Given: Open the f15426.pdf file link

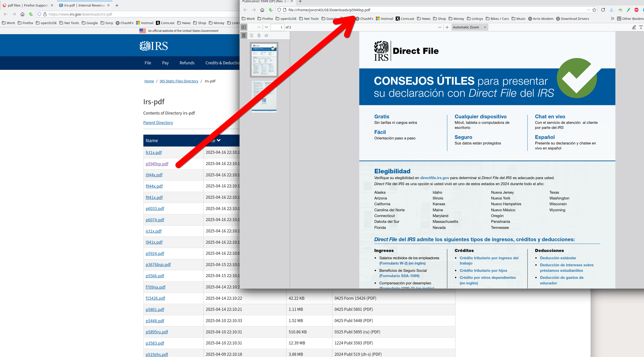Looking at the screenshot, I should click(x=155, y=298).
